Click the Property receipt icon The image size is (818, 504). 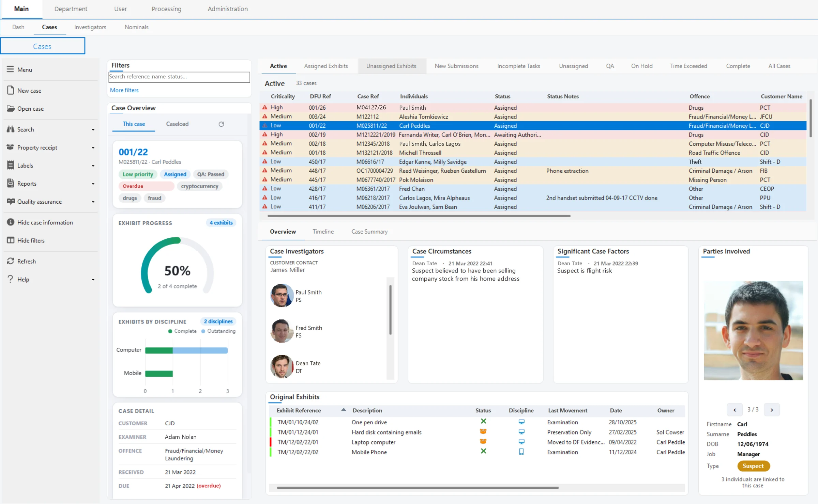tap(11, 147)
